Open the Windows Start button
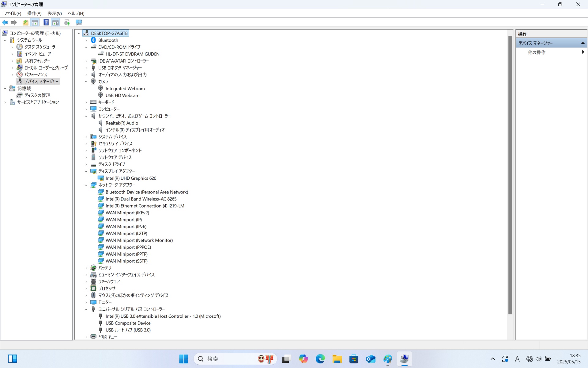 183,359
